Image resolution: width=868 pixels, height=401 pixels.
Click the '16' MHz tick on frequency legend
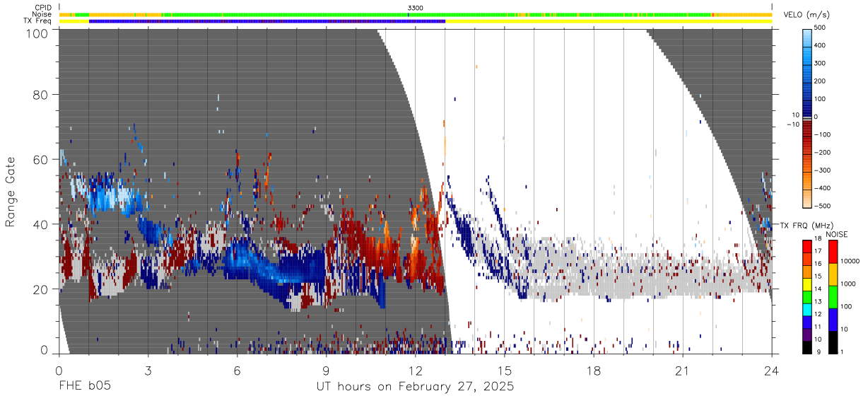pos(819,265)
